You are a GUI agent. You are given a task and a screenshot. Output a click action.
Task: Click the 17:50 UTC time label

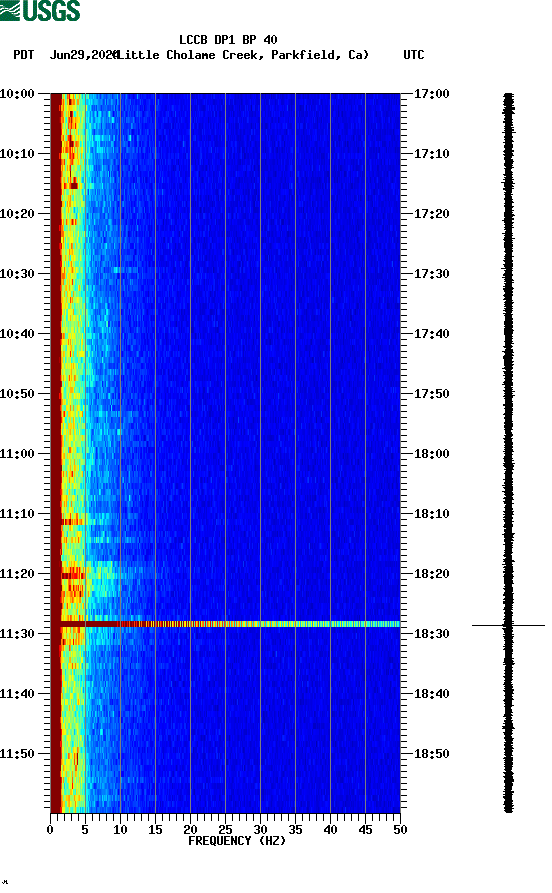[x=432, y=394]
